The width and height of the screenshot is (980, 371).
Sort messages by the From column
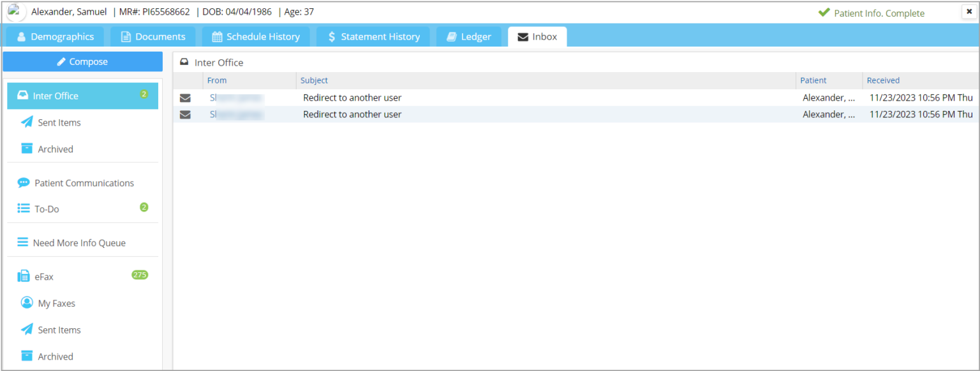(x=217, y=80)
